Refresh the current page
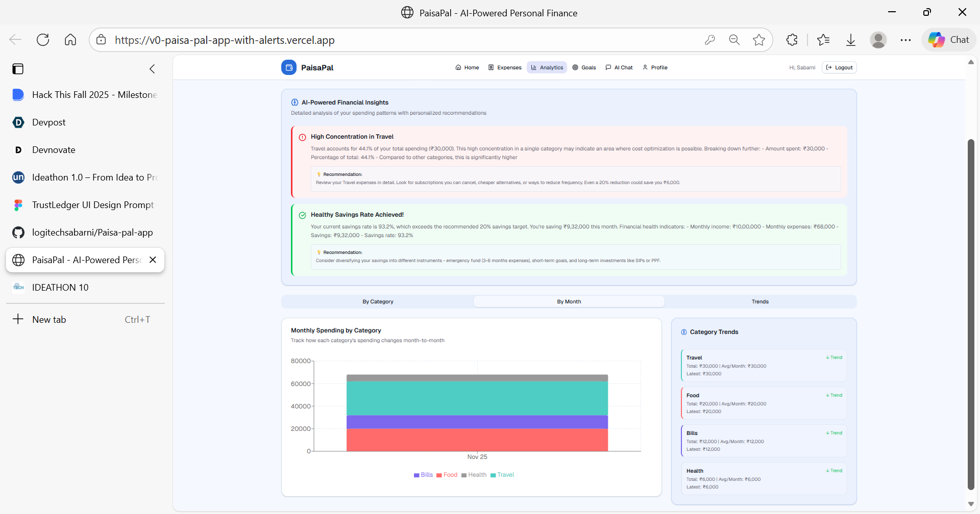This screenshot has width=980, height=514. 43,40
